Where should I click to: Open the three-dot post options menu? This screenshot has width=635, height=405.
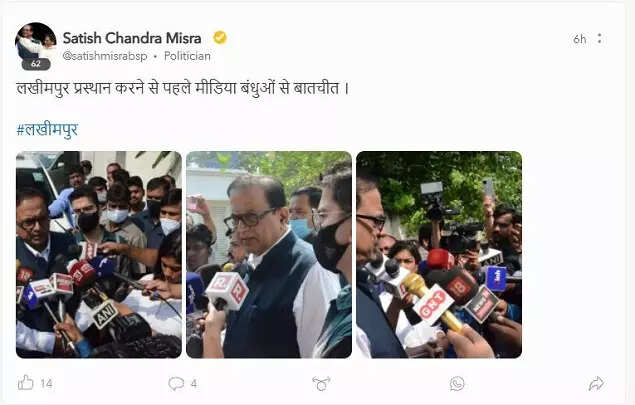point(600,39)
